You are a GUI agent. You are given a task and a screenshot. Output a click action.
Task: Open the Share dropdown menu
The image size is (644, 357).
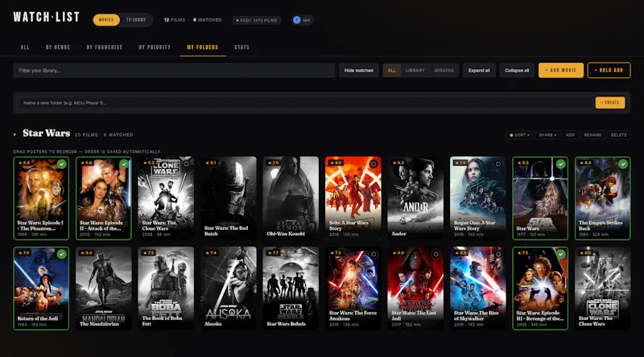tap(547, 135)
